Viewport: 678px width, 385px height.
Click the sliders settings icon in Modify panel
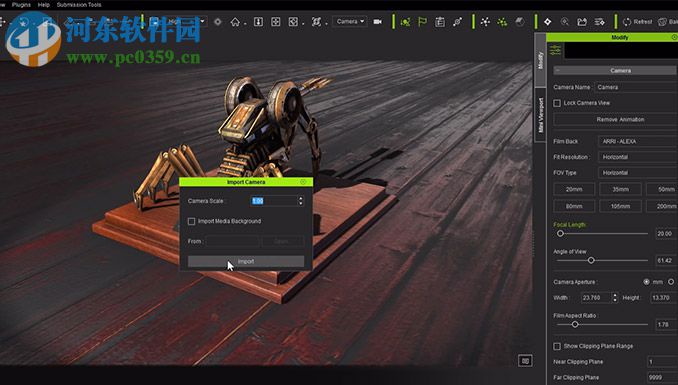556,51
